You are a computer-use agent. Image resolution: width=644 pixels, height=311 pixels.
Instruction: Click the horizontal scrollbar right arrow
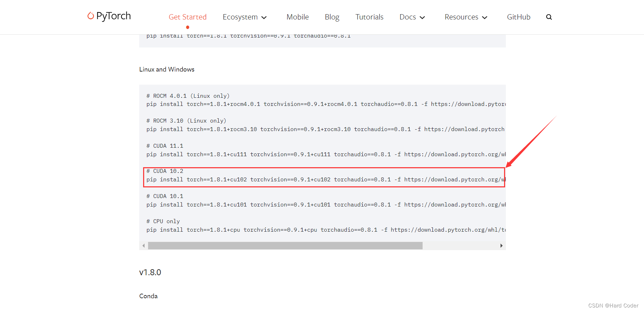[x=501, y=246]
